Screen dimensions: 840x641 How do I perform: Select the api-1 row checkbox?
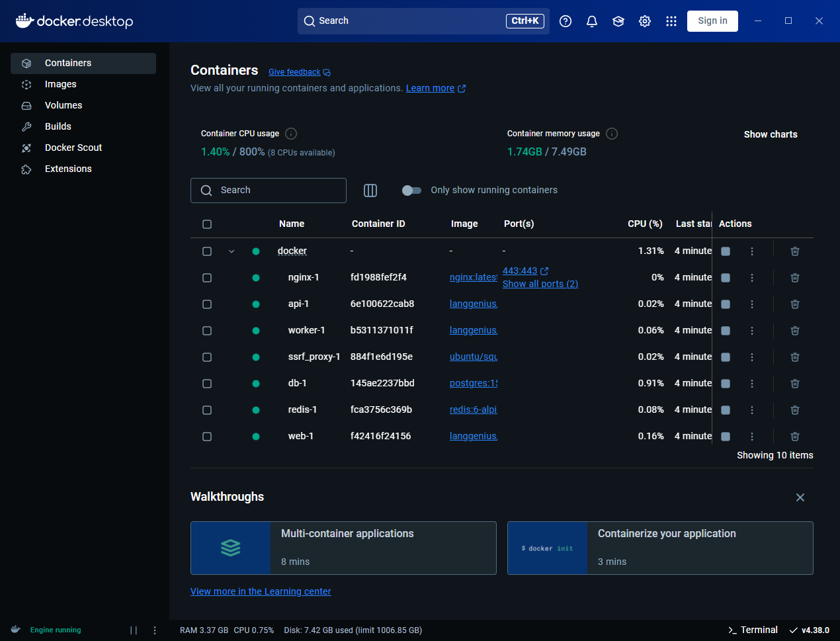pos(207,304)
